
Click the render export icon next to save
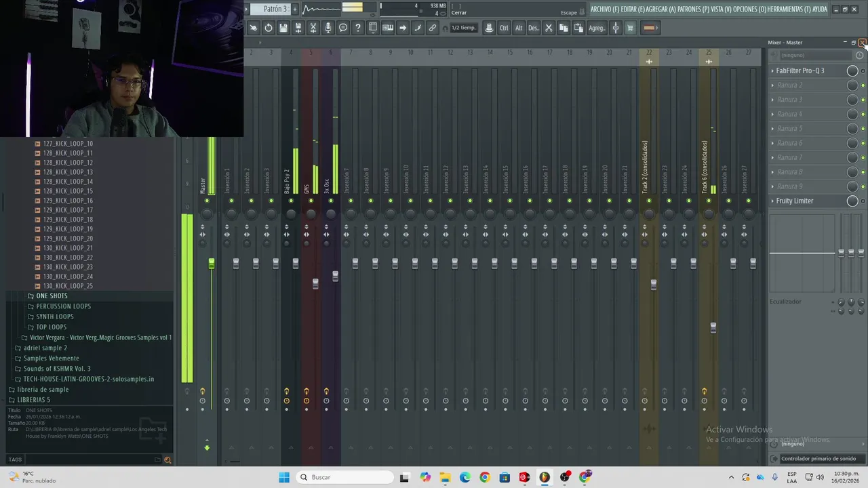[298, 28]
